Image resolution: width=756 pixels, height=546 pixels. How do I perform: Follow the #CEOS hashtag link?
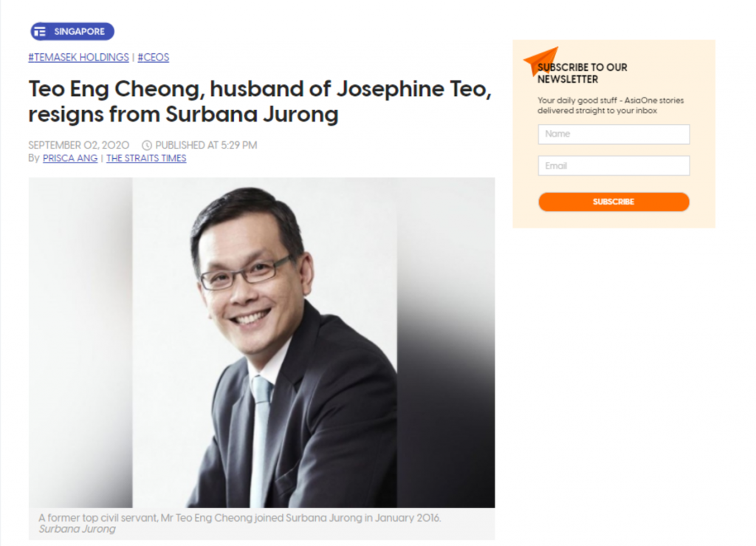coord(154,58)
